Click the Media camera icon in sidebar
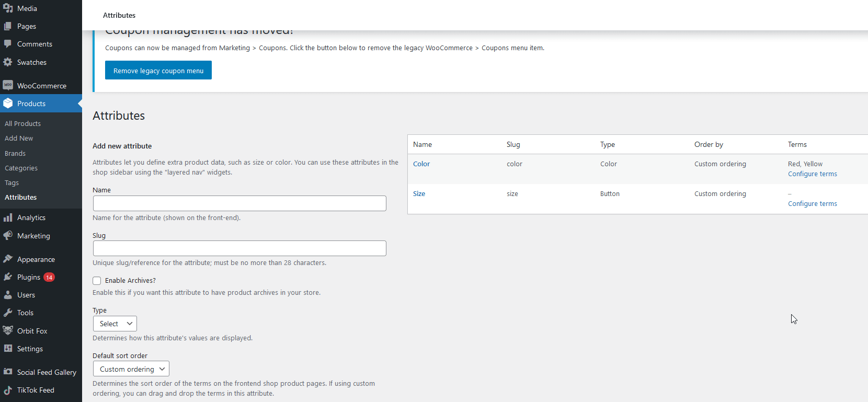Viewport: 868px width, 402px height. coord(8,8)
